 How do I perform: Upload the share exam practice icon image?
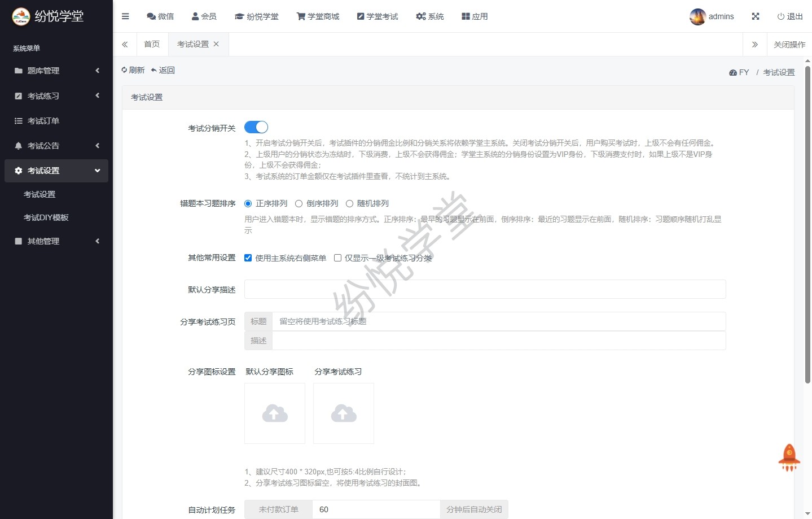tap(344, 413)
